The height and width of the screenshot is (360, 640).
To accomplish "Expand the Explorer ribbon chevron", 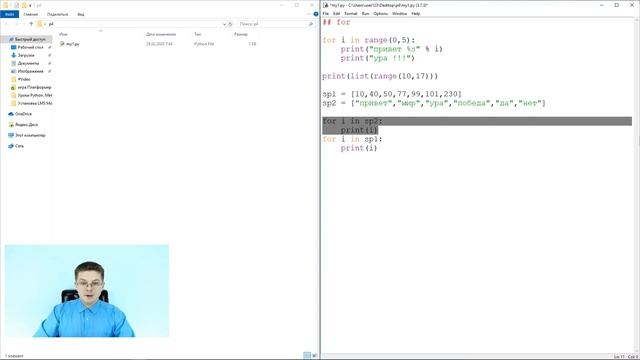I will [x=309, y=14].
